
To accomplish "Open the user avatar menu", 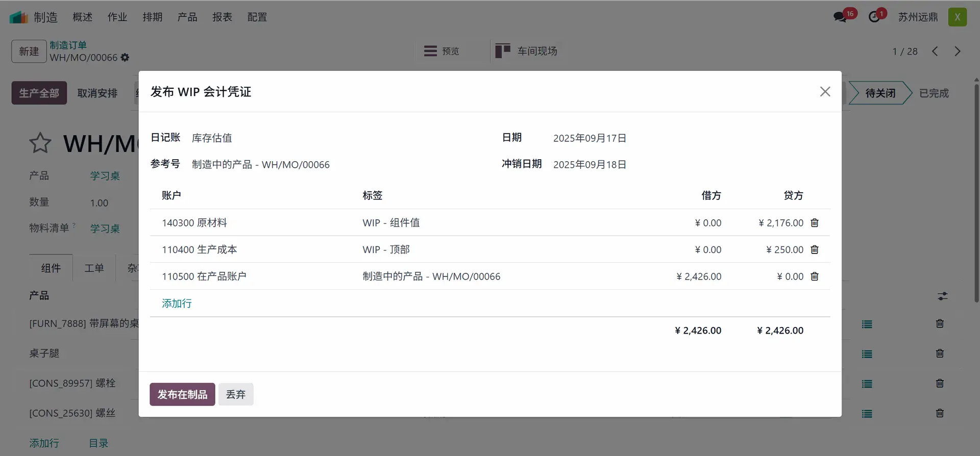I will [957, 17].
